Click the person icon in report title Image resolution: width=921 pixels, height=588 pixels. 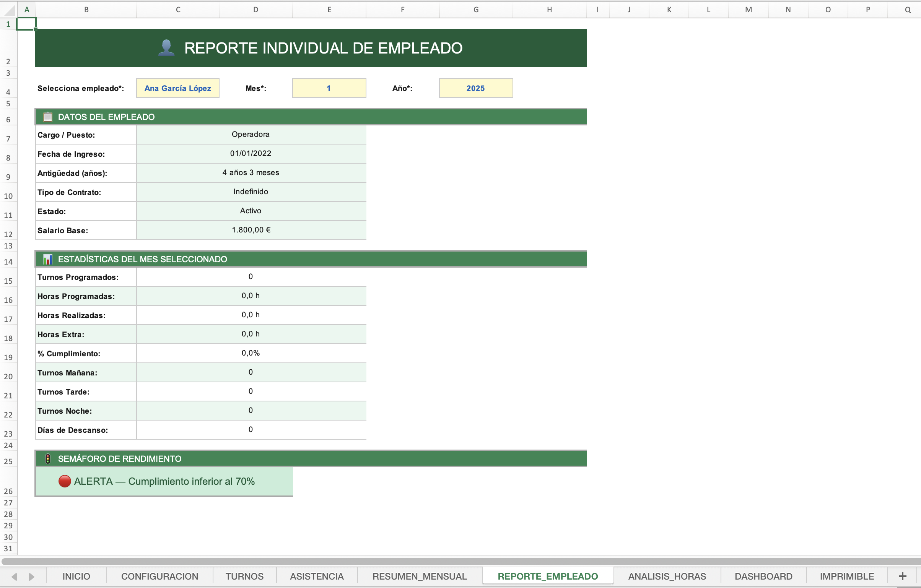tap(166, 48)
